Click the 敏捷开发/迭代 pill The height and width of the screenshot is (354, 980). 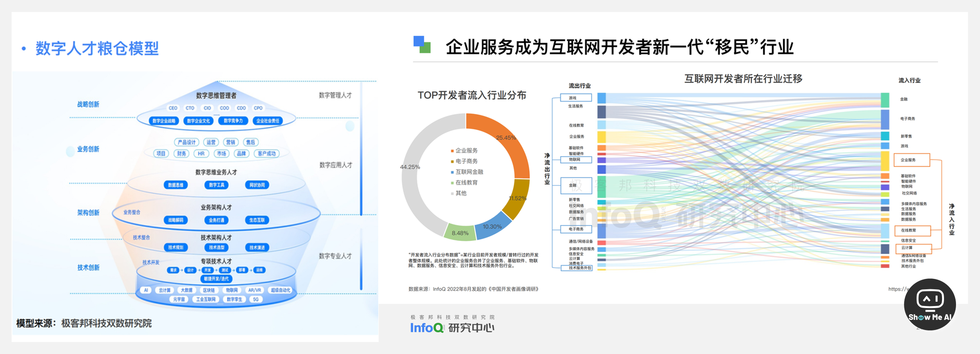(216, 278)
